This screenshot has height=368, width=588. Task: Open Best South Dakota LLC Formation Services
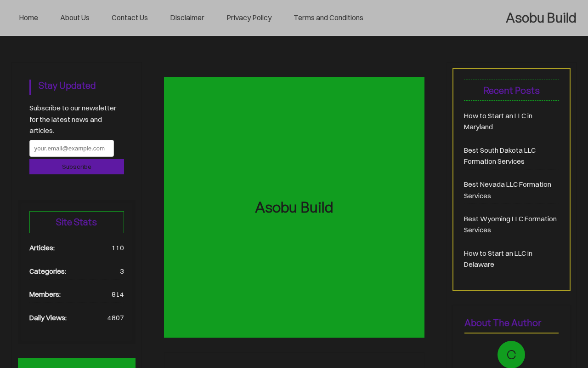[500, 156]
